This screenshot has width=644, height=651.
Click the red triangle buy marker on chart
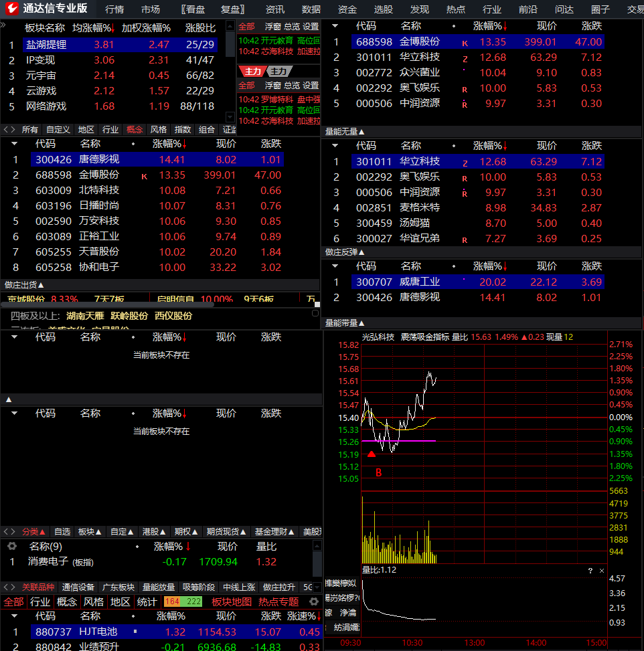372,454
